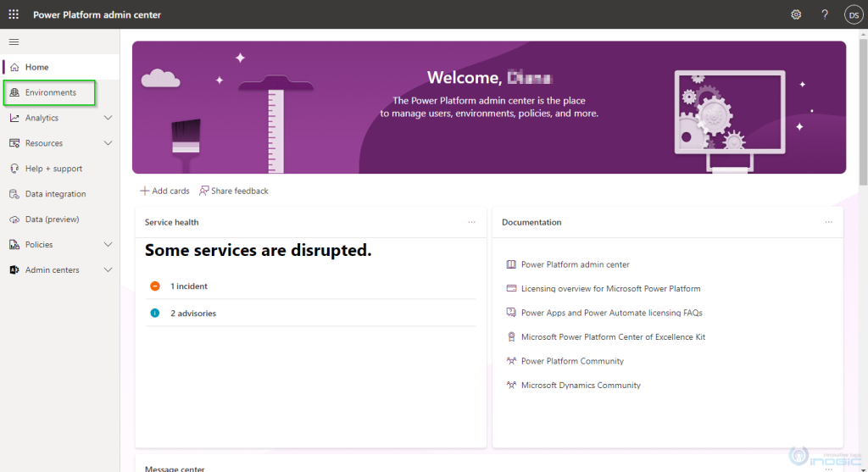868x472 pixels.
Task: Click the help question mark icon
Action: pyautogui.click(x=825, y=14)
